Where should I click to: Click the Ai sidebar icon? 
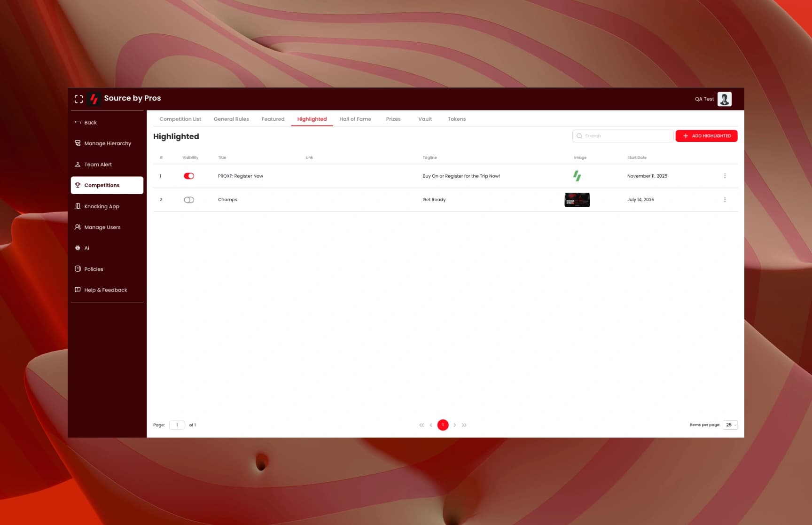pos(78,248)
